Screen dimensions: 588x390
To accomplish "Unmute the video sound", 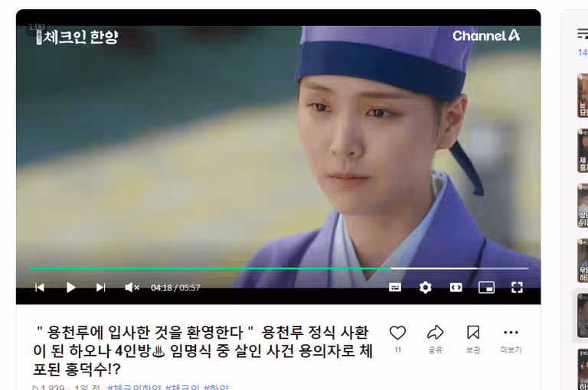I will tap(132, 288).
